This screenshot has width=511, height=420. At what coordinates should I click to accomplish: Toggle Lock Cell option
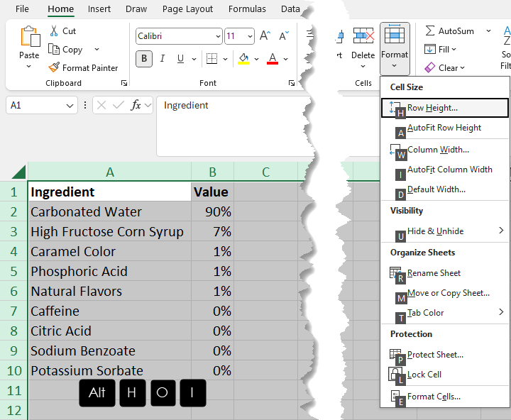444,375
